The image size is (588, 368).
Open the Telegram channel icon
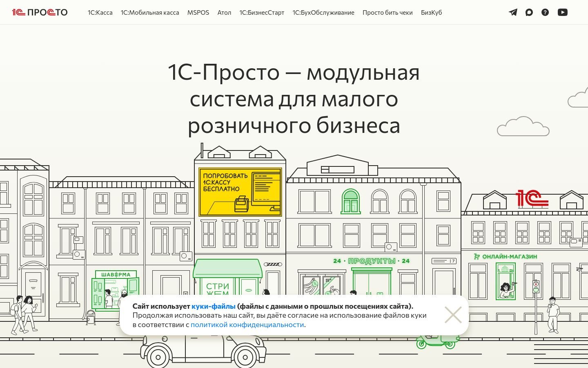pyautogui.click(x=513, y=12)
